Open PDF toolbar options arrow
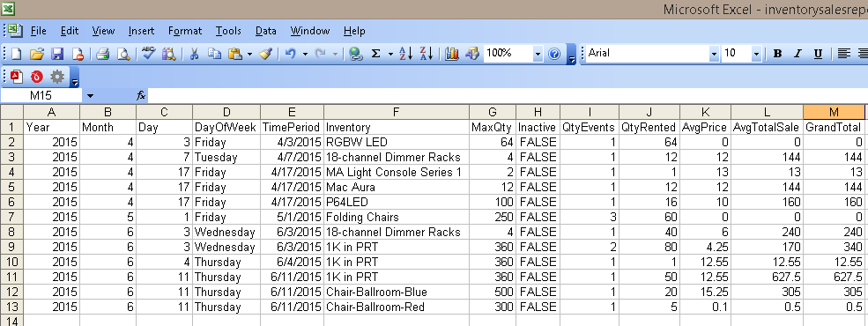This screenshot has width=868, height=326. click(75, 77)
